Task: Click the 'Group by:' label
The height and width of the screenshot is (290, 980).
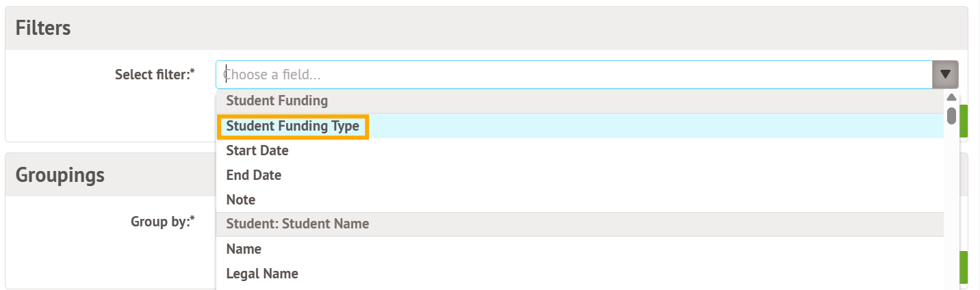Action: pos(163,222)
